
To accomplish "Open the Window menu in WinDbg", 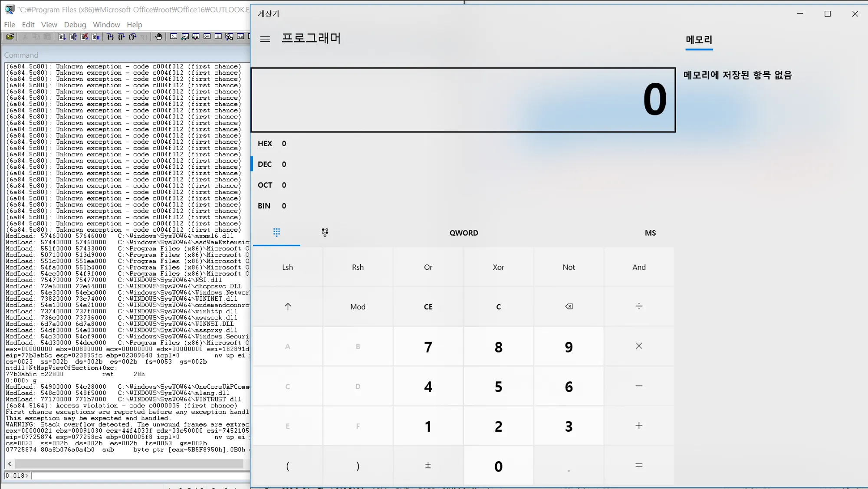I will [106, 25].
